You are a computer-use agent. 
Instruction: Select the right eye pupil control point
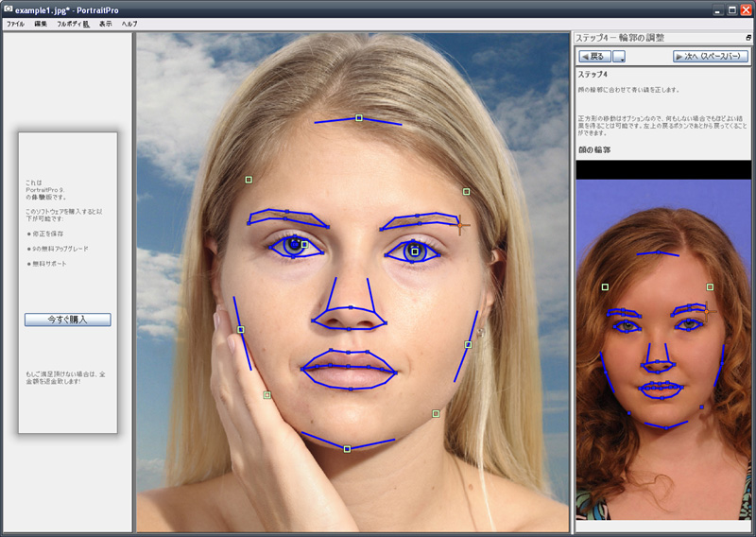(415, 251)
